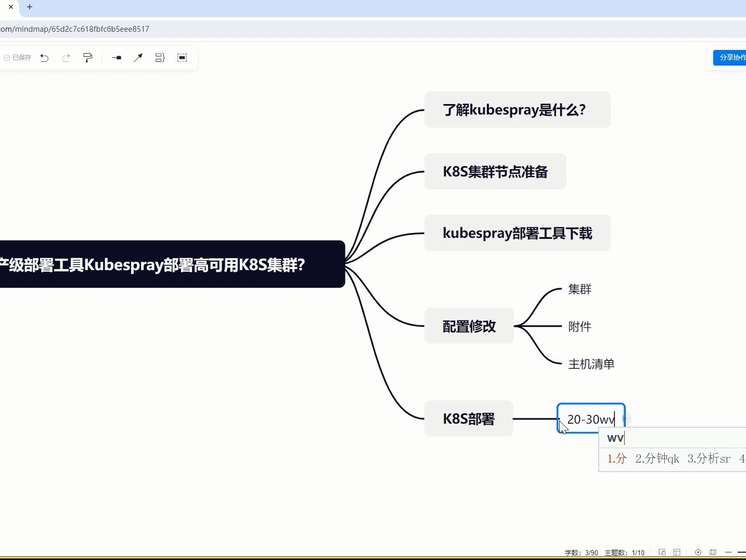Select the K8S集群节点准备 topic

495,171
